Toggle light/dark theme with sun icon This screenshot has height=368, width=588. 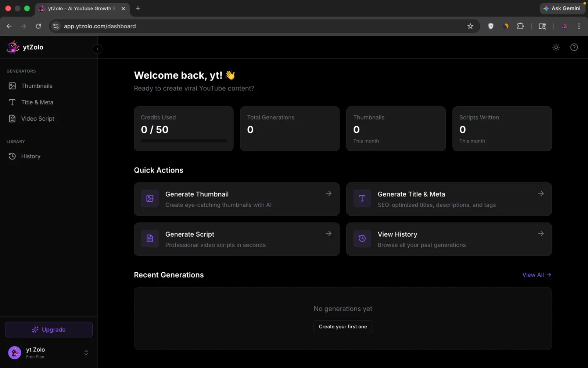click(556, 47)
